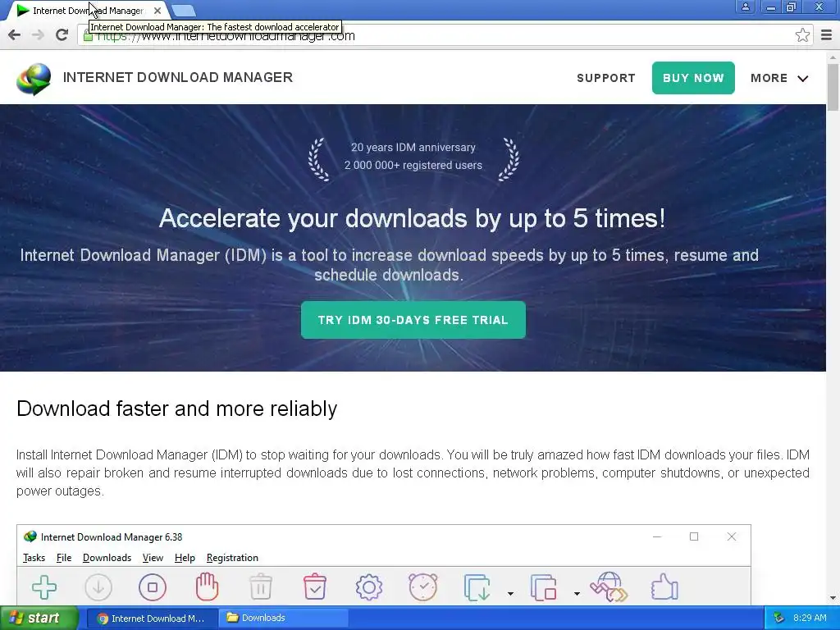This screenshot has width=840, height=630.
Task: Open the Downloads menu in IDM image
Action: click(x=107, y=558)
